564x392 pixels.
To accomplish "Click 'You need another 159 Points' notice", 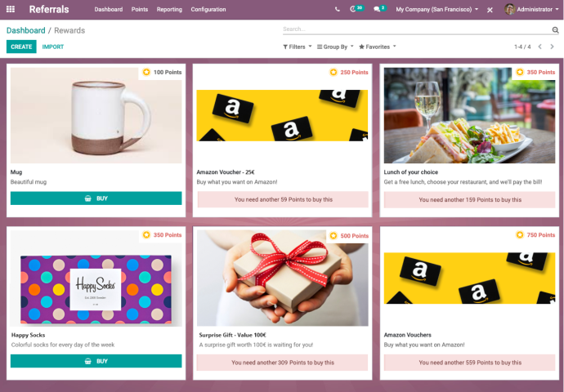I will pyautogui.click(x=469, y=199).
